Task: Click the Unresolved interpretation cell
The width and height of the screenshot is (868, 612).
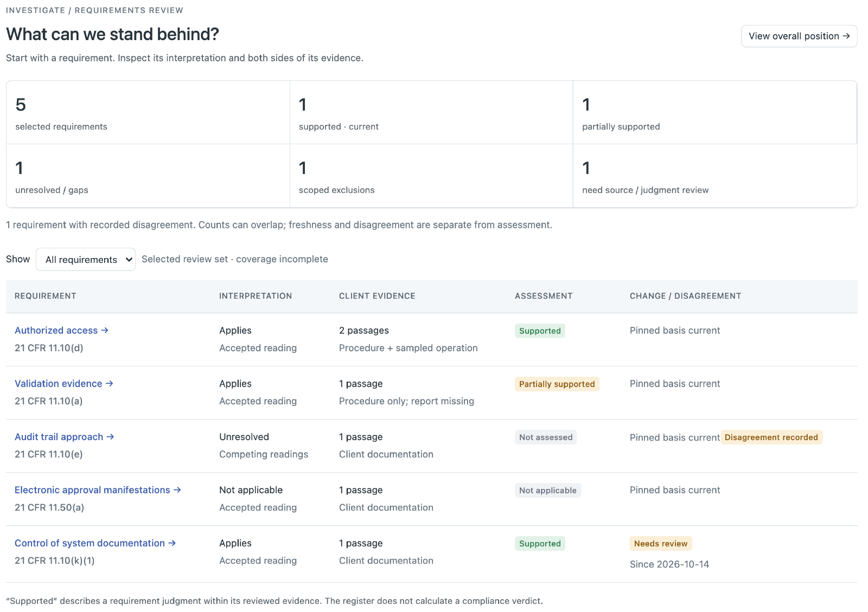Action: pos(244,436)
